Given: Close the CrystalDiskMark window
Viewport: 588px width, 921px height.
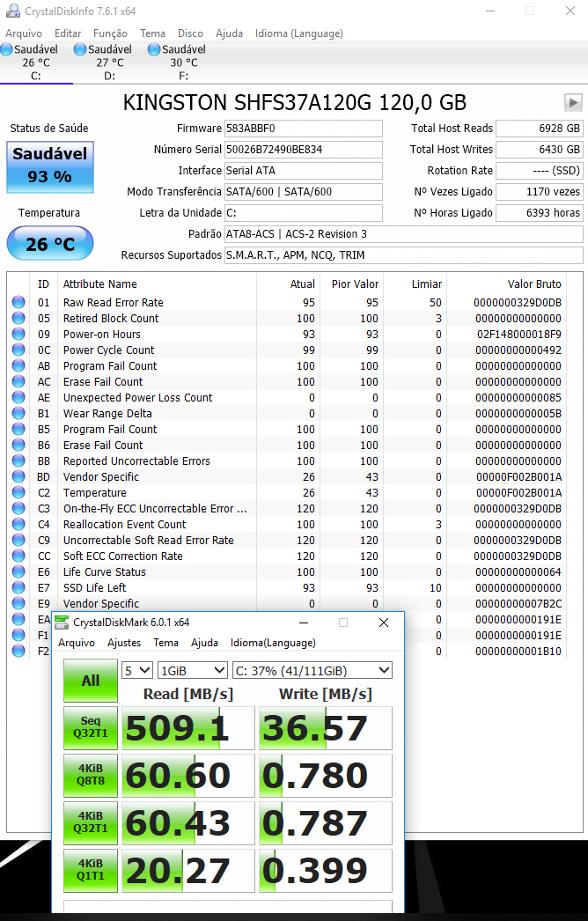Looking at the screenshot, I should 384,623.
